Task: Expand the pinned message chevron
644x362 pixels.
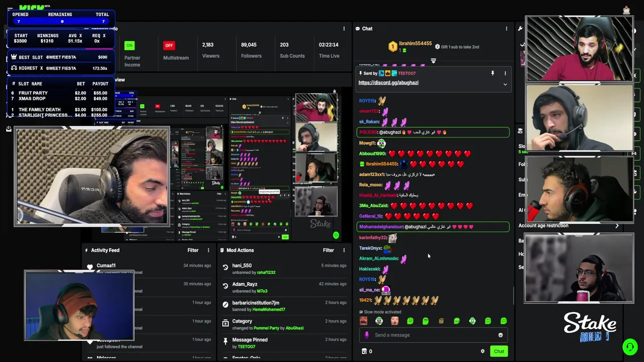Action: pos(505,84)
